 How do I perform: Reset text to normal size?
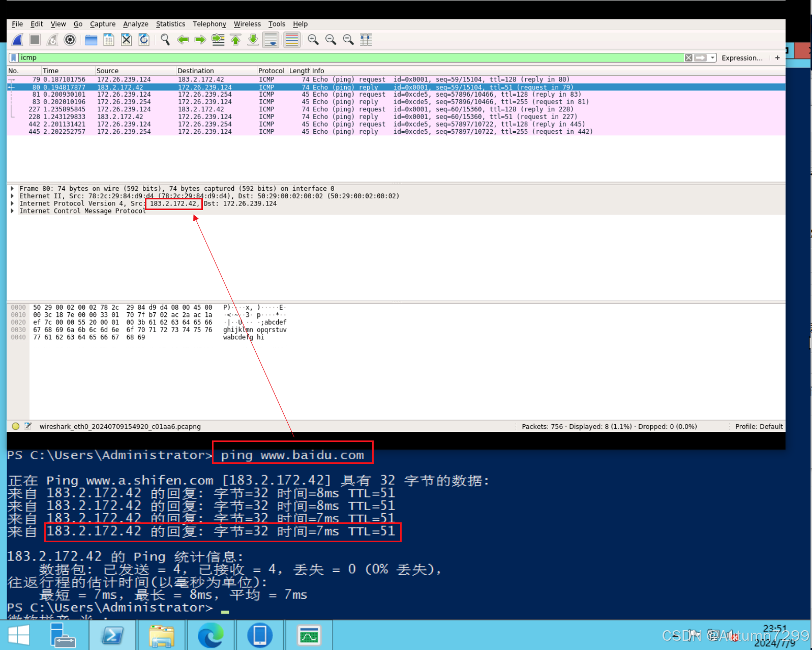point(348,40)
